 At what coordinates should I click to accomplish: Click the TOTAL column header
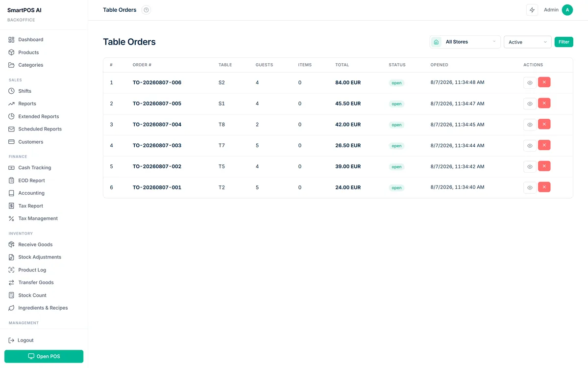342,65
